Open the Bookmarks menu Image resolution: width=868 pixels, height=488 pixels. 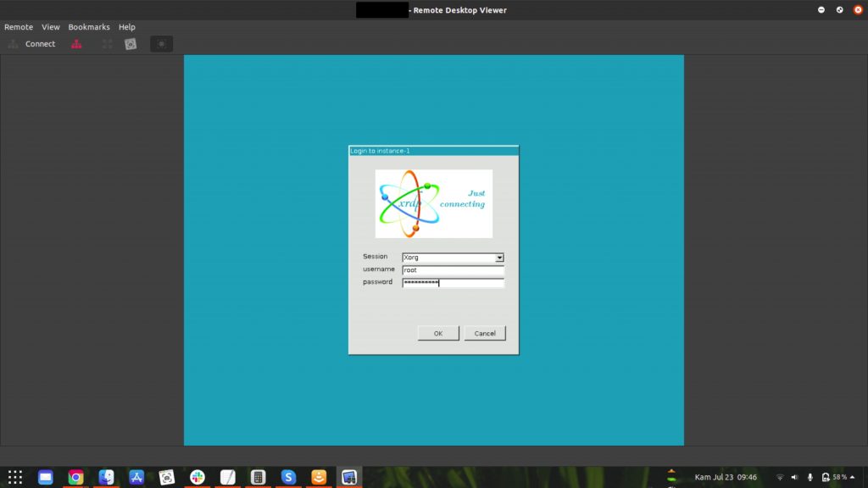point(88,26)
